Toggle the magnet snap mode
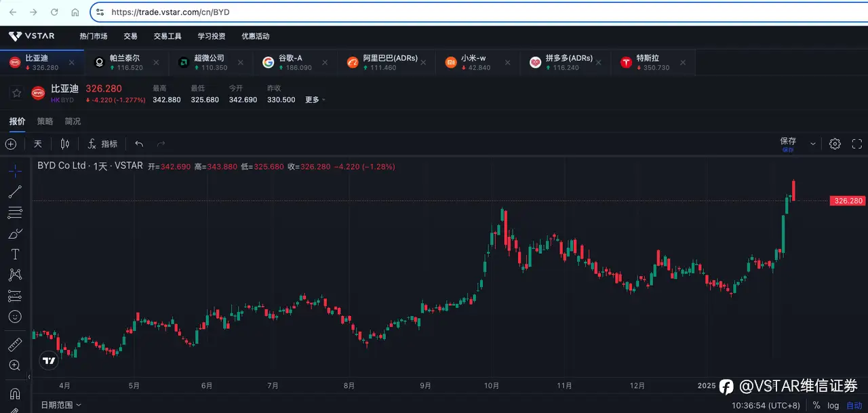The image size is (868, 413). point(15,393)
